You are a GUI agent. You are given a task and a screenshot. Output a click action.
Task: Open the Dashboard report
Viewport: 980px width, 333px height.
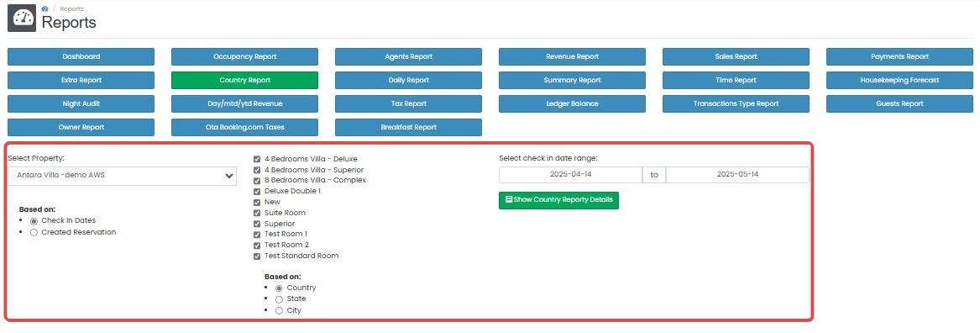(81, 56)
